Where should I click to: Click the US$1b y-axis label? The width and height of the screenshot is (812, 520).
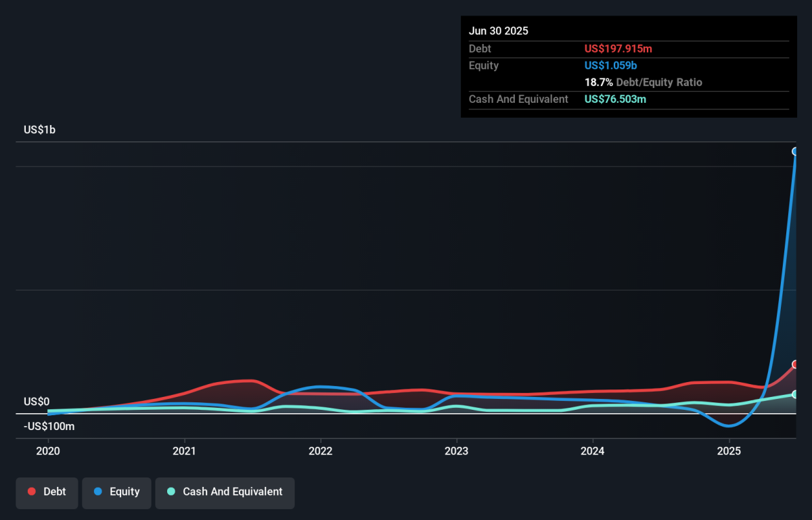pos(39,130)
